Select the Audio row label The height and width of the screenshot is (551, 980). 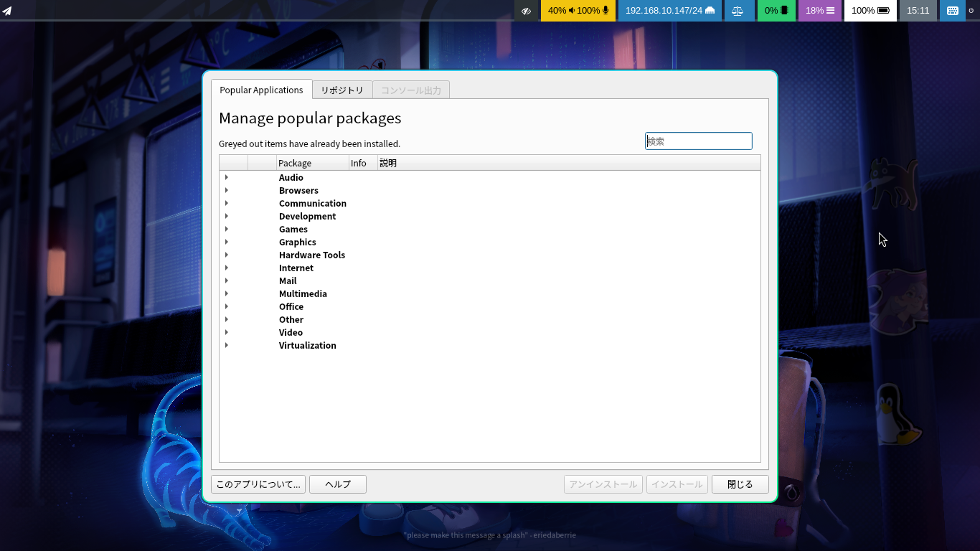291,177
